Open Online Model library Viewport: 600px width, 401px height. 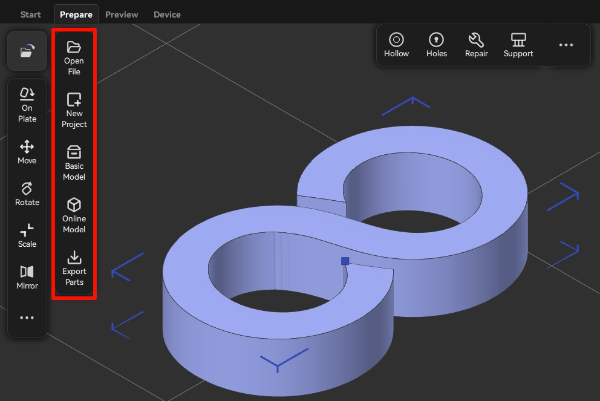point(74,215)
